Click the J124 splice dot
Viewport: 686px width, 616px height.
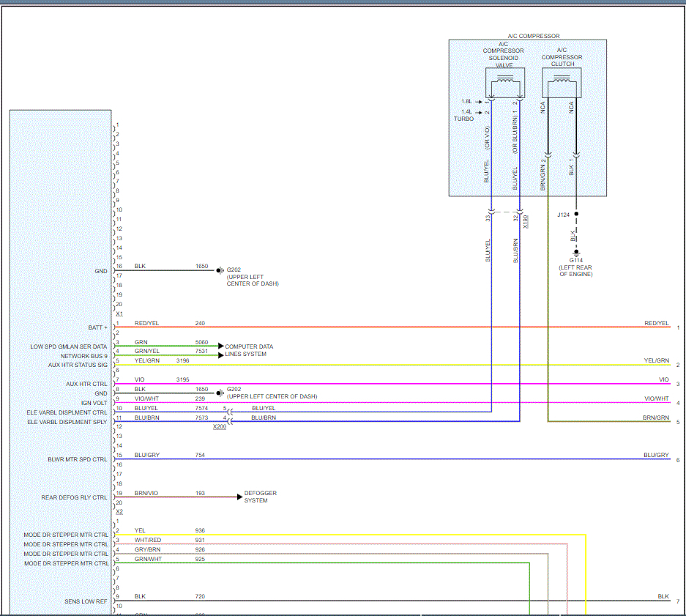(x=576, y=215)
